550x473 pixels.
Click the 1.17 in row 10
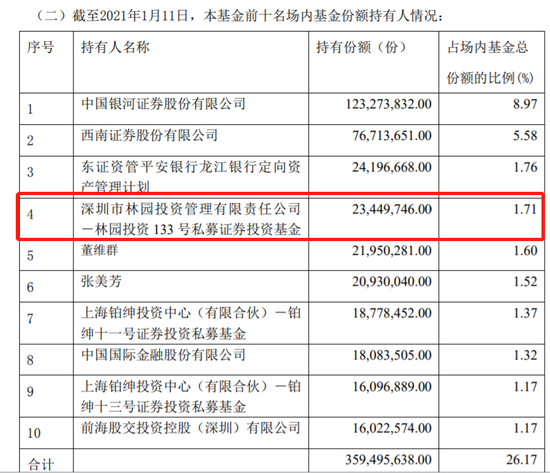tap(525, 428)
